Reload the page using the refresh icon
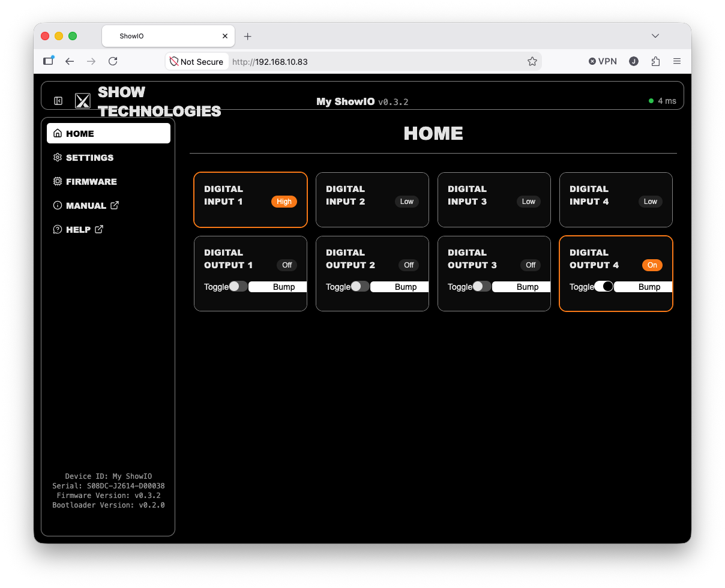This screenshot has height=588, width=725. pos(113,61)
